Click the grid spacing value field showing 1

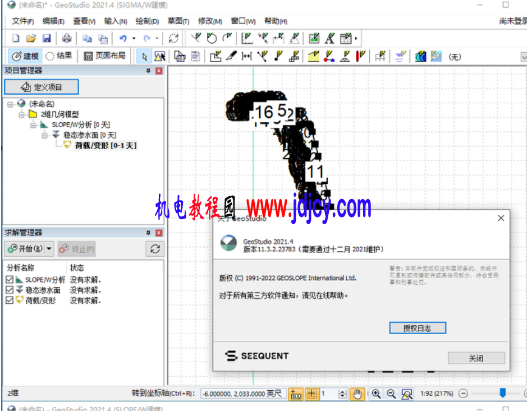[329, 394]
